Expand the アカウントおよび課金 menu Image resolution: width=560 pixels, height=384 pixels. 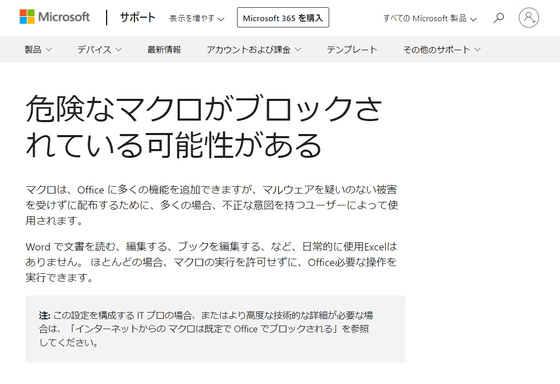click(x=254, y=49)
